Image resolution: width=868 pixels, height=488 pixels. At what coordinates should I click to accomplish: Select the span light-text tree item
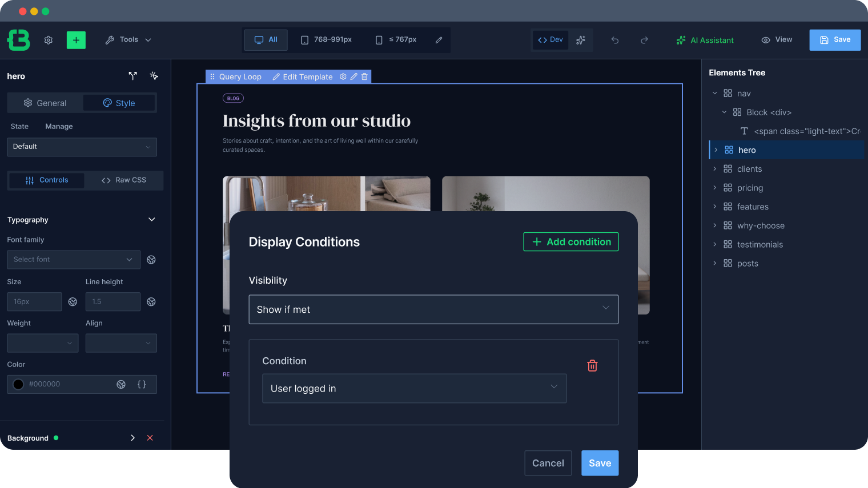pos(800,131)
